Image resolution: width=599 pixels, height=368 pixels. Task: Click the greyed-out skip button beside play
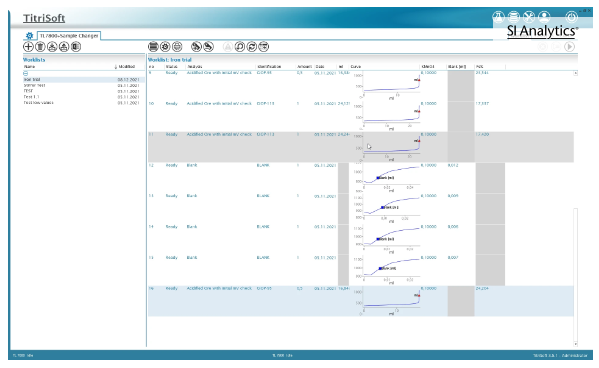(556, 47)
